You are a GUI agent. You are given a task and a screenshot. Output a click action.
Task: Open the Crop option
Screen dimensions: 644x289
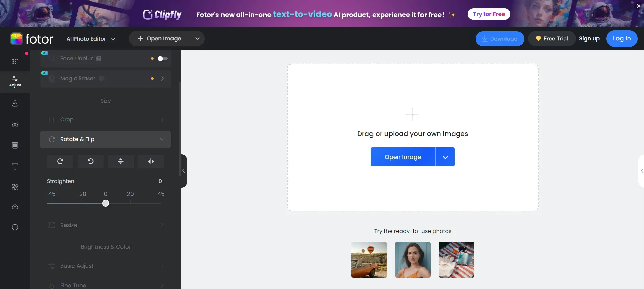click(x=106, y=120)
